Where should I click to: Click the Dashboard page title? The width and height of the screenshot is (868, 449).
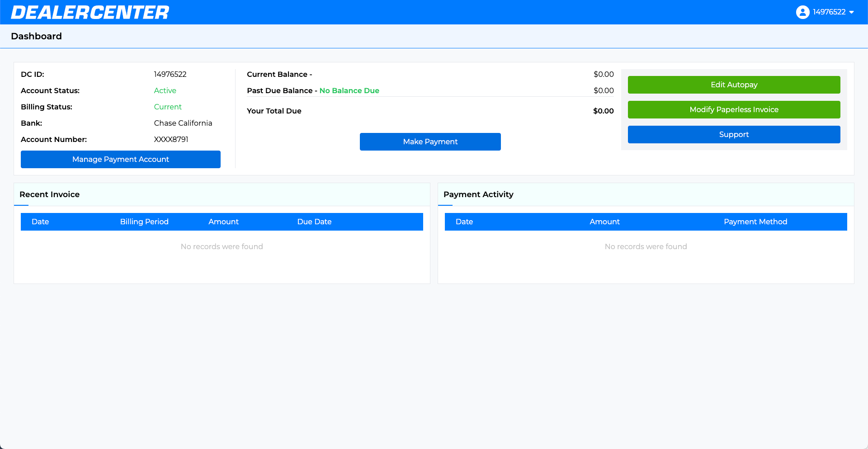(x=37, y=36)
